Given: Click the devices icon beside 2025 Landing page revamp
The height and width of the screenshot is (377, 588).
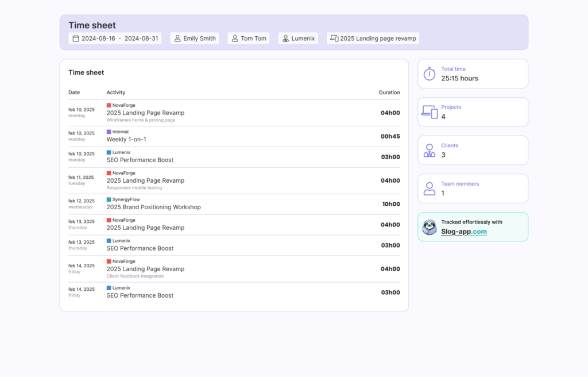Looking at the screenshot, I should pyautogui.click(x=334, y=39).
